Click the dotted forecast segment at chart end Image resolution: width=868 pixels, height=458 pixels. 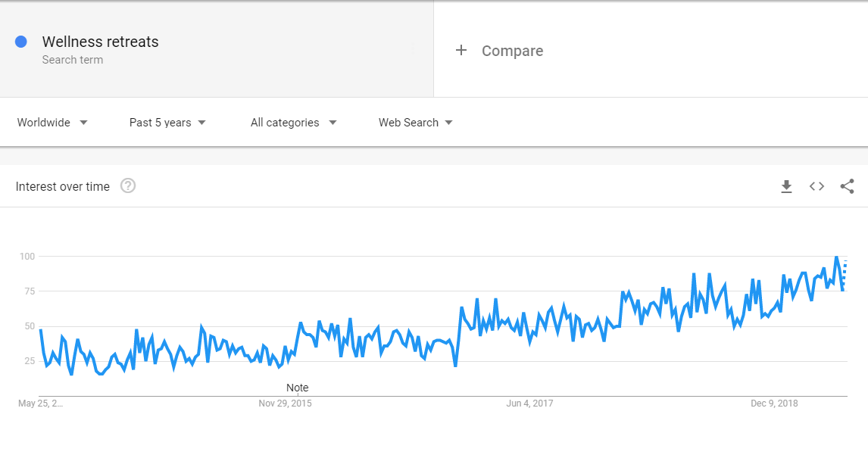click(845, 273)
